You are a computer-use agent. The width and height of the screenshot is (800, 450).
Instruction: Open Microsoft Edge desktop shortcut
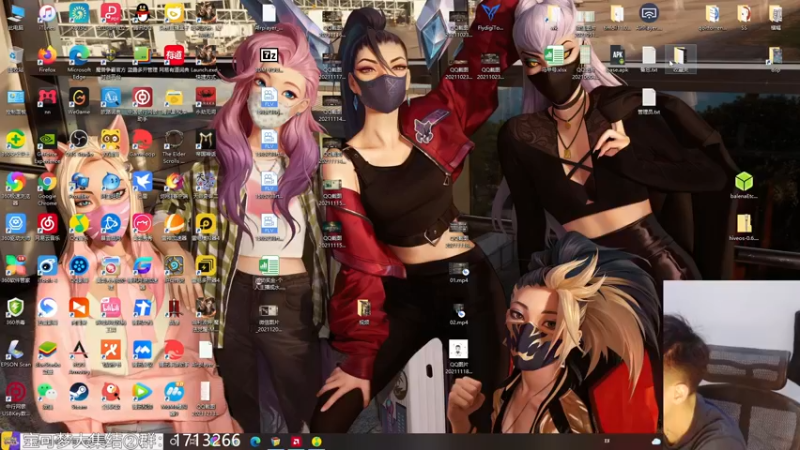click(79, 56)
